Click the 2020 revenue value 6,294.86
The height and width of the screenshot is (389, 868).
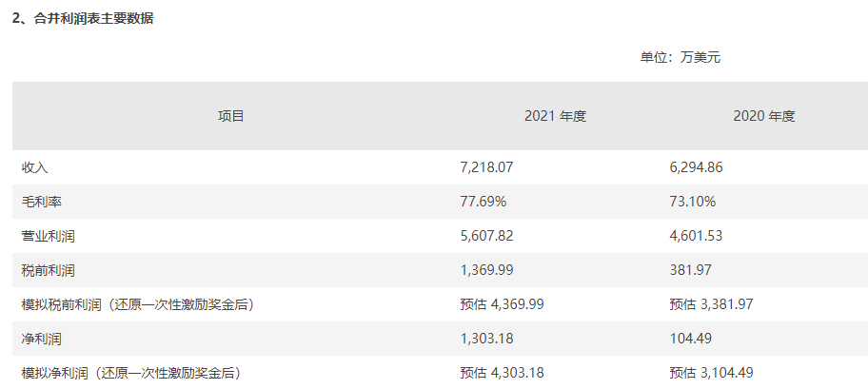696,167
